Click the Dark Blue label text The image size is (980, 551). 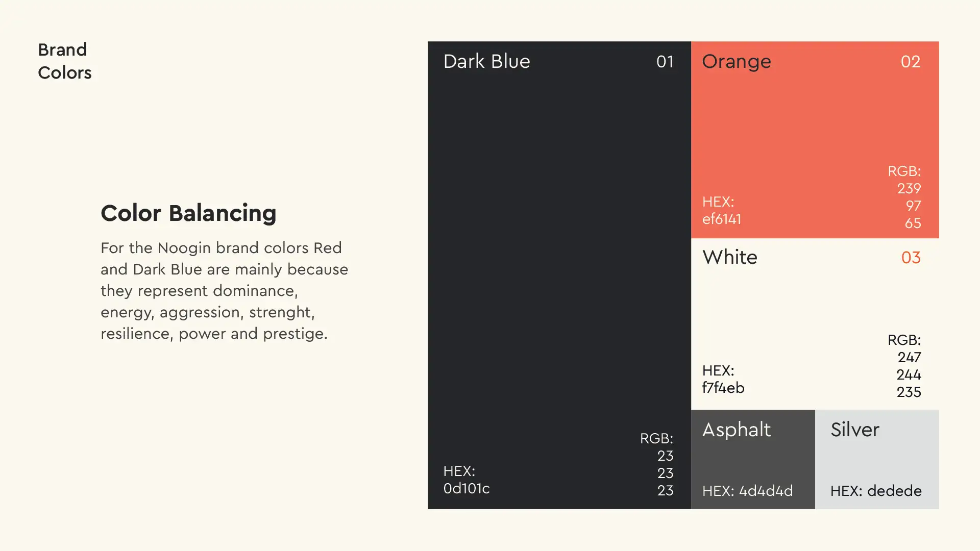click(486, 61)
